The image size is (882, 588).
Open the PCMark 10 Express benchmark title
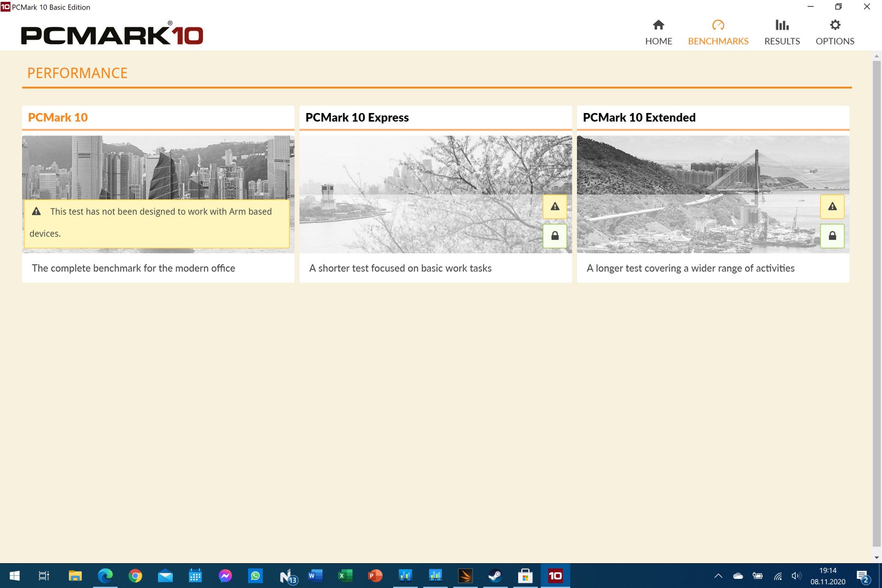pyautogui.click(x=357, y=118)
